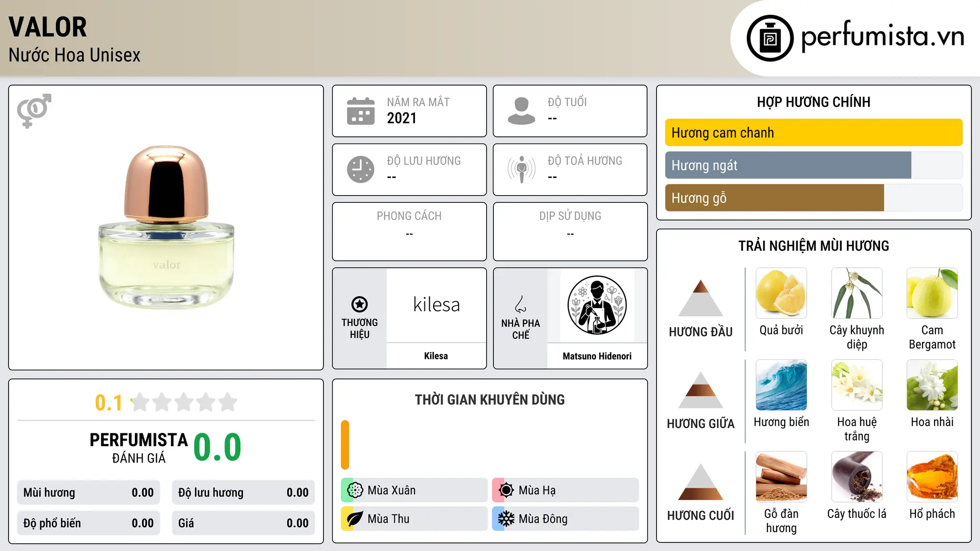Select the Mùa Xuân season label

point(391,490)
